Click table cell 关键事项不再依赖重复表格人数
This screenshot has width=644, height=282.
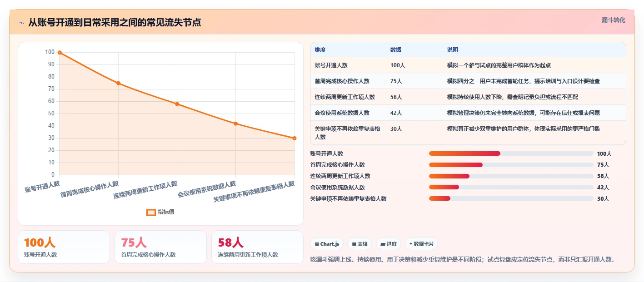[347, 133]
